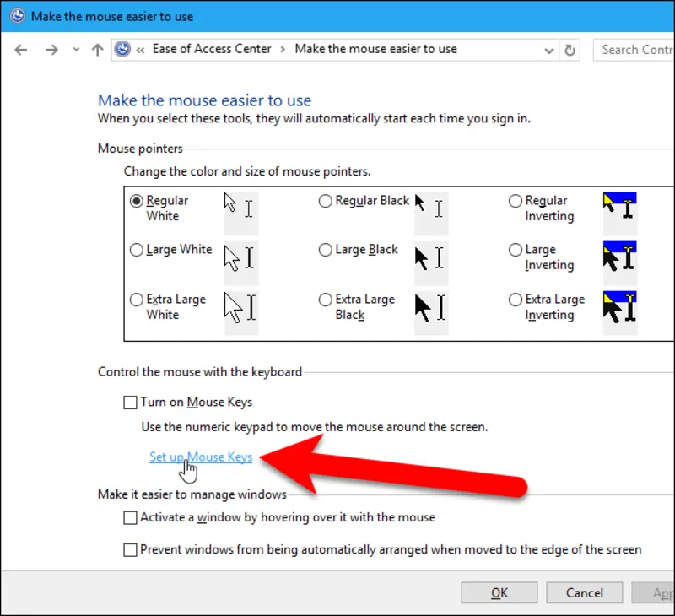
Task: Open the Set up Mouse Keys link
Action: tap(201, 457)
